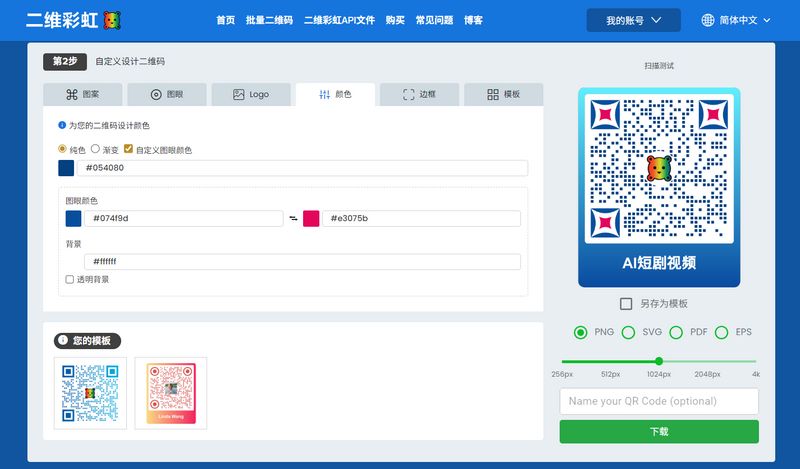This screenshot has height=469, width=800.
Task: Select the 渐变 gradient radio option
Action: coord(95,149)
